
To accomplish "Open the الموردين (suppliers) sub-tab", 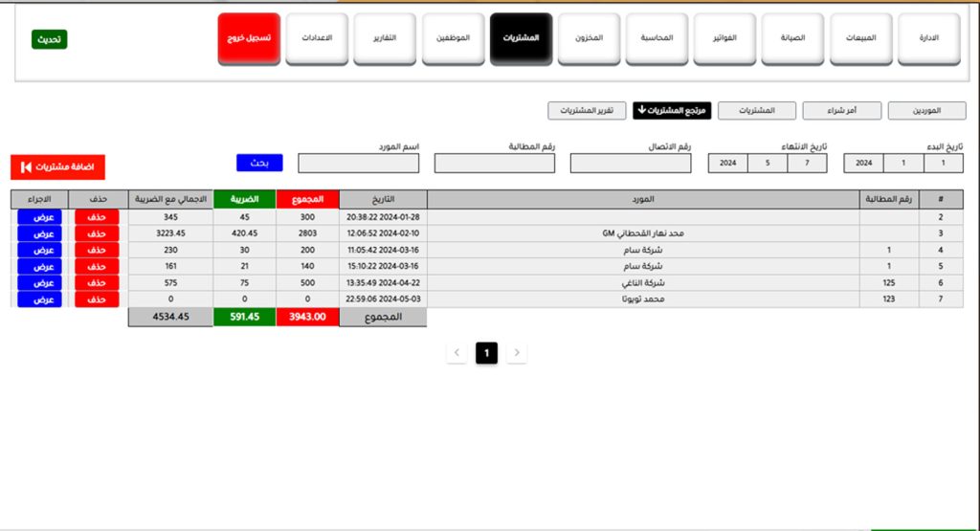I will click(x=926, y=111).
